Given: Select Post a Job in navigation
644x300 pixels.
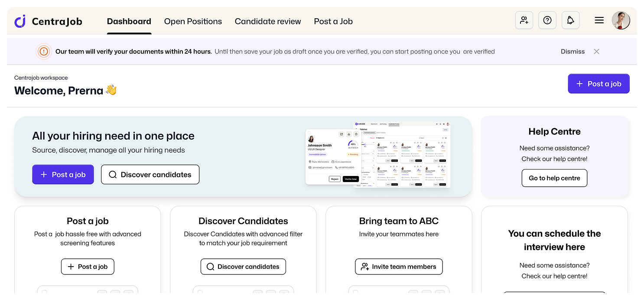Looking at the screenshot, I should point(333,21).
